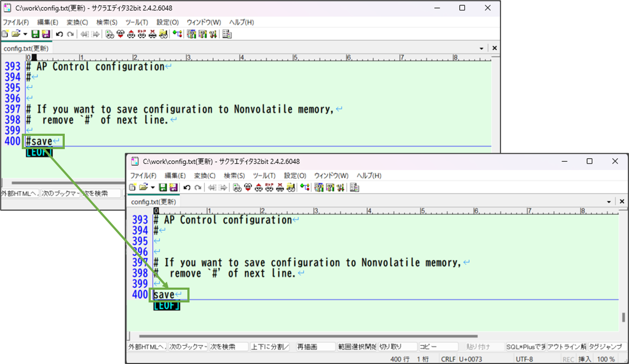Click Search icon in back window toolbar
The height and width of the screenshot is (364, 629).
[109, 34]
